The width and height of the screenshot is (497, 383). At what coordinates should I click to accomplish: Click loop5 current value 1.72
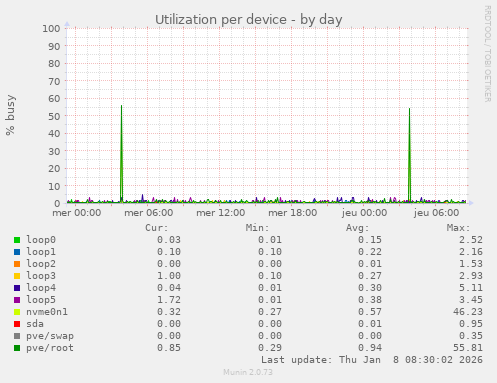tap(169, 300)
